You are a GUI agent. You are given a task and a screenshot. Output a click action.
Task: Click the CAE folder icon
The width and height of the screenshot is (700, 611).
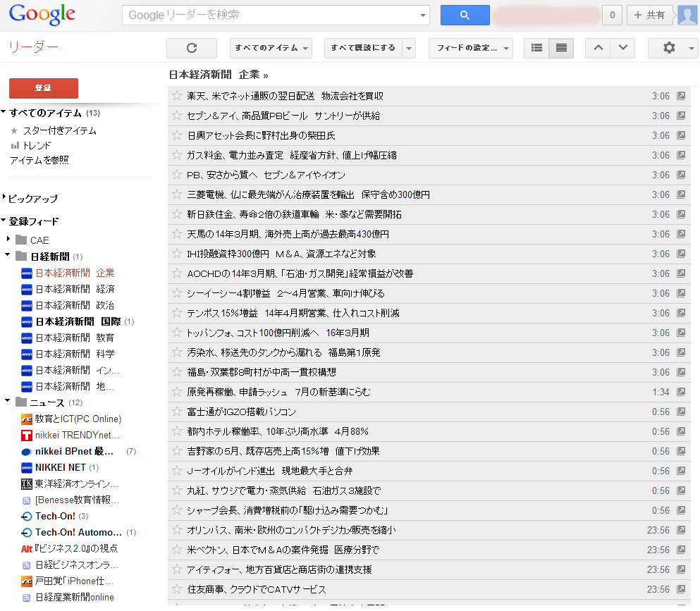click(21, 240)
